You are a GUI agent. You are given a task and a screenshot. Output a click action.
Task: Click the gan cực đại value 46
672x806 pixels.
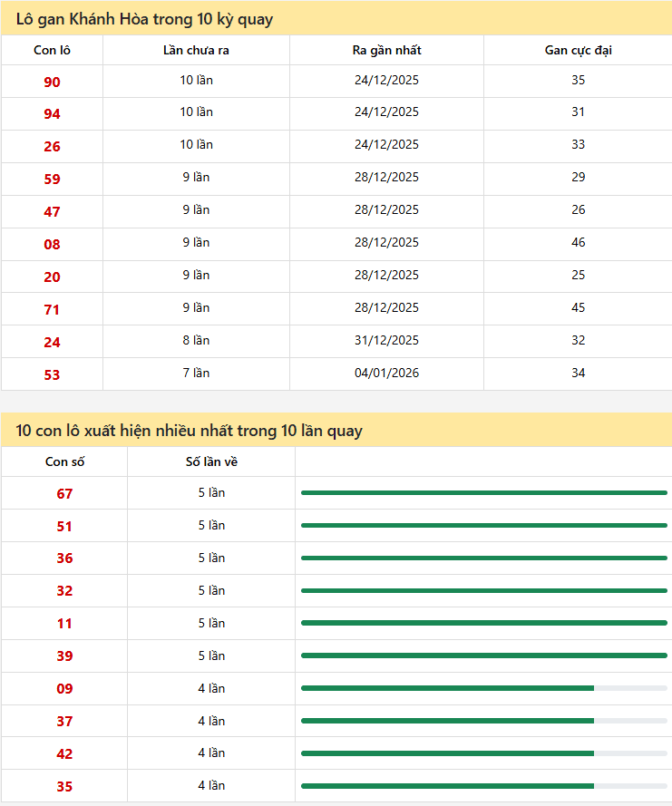pos(579,242)
